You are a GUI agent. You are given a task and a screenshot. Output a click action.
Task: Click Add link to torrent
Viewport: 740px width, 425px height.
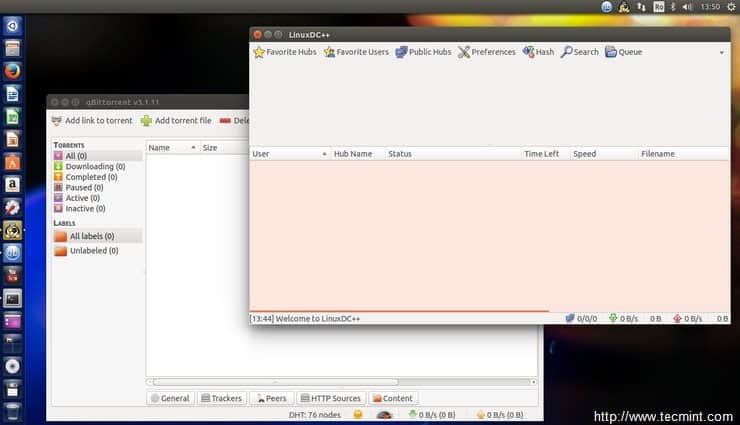tap(92, 121)
